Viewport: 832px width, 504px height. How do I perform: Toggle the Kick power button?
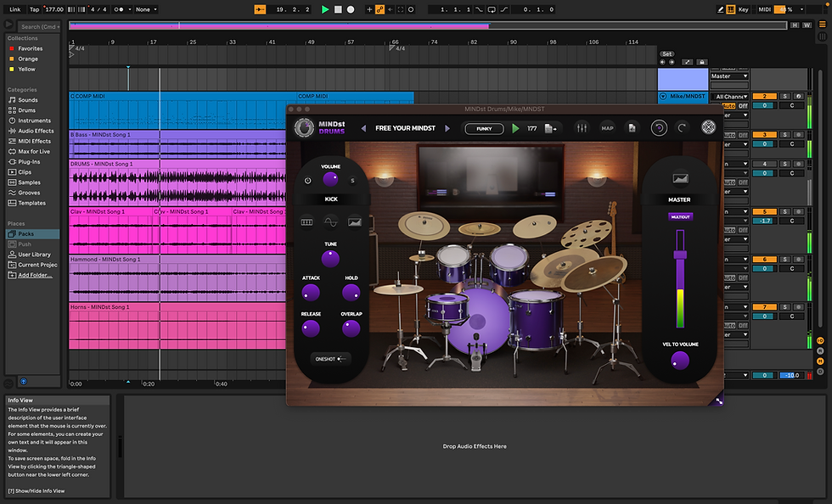(x=307, y=181)
